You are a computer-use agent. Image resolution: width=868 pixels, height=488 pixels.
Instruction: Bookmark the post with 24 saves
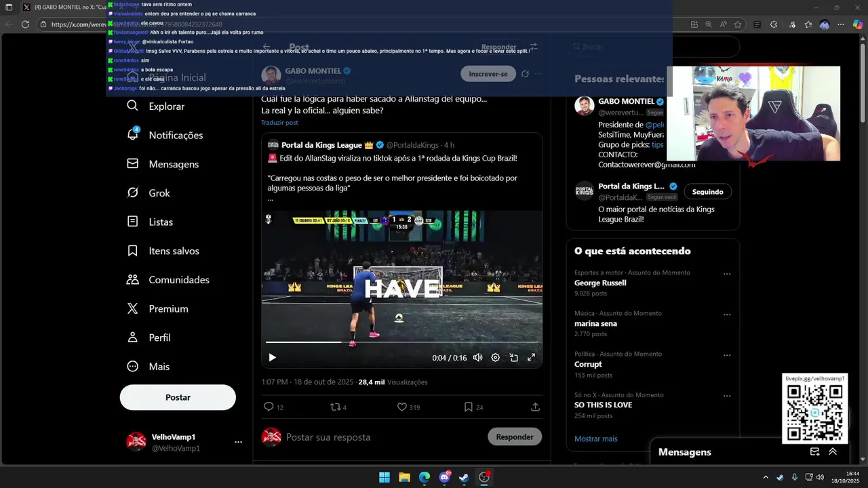(x=468, y=407)
